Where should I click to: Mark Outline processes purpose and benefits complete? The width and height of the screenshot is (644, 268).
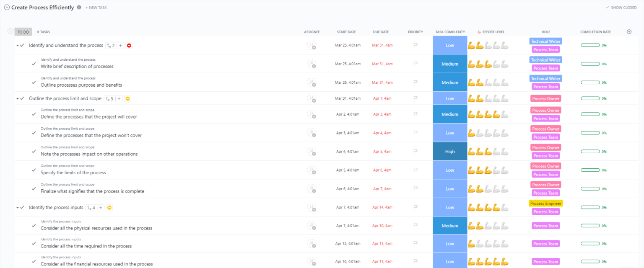34,82
